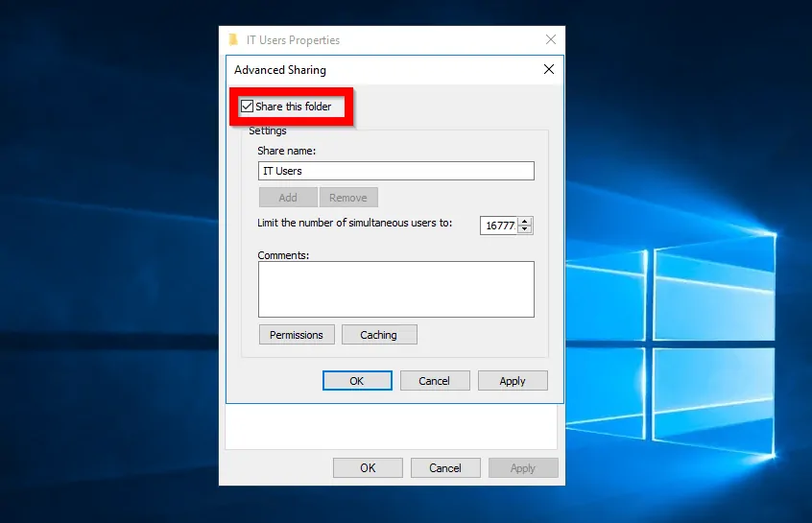Toggle the Share this folder checkbox
The image size is (812, 523).
pos(247,107)
